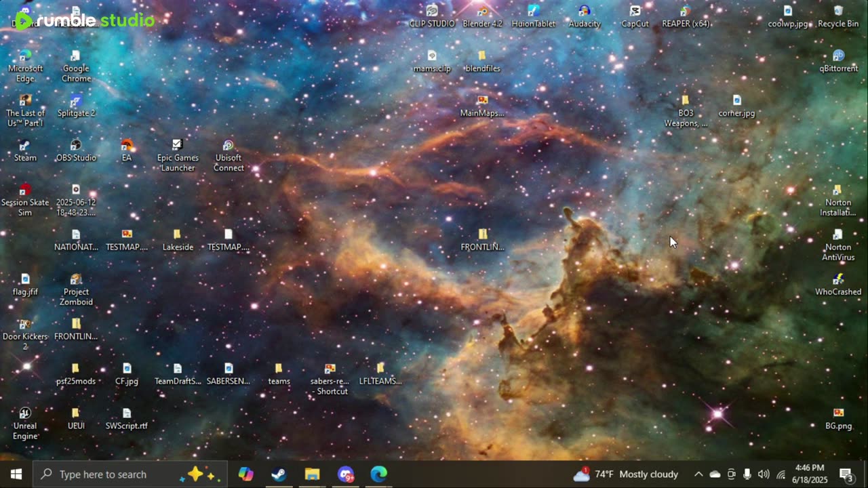Select the BG.png image file
The image size is (868, 488).
click(x=838, y=419)
